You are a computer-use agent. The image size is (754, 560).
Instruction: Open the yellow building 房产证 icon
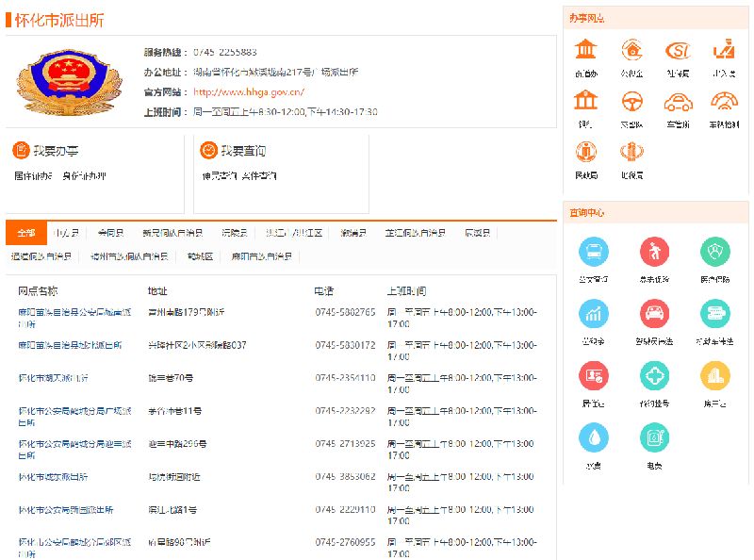pos(715,375)
